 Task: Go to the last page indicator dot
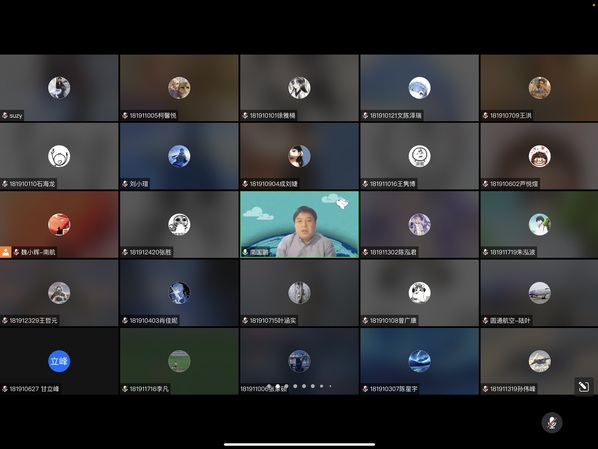point(330,386)
